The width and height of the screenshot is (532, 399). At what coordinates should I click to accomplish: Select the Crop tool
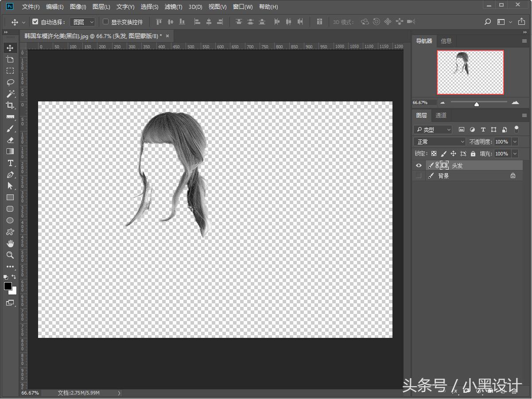click(x=10, y=105)
